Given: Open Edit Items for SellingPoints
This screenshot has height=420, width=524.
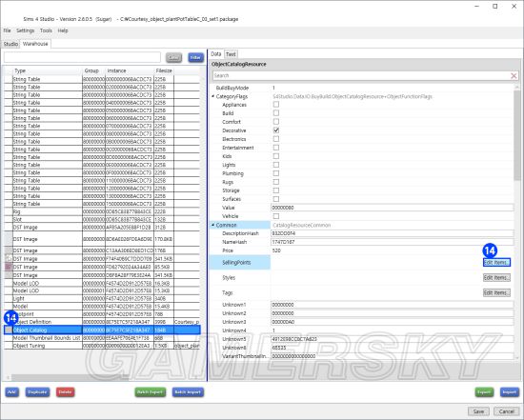Looking at the screenshot, I should [496, 262].
